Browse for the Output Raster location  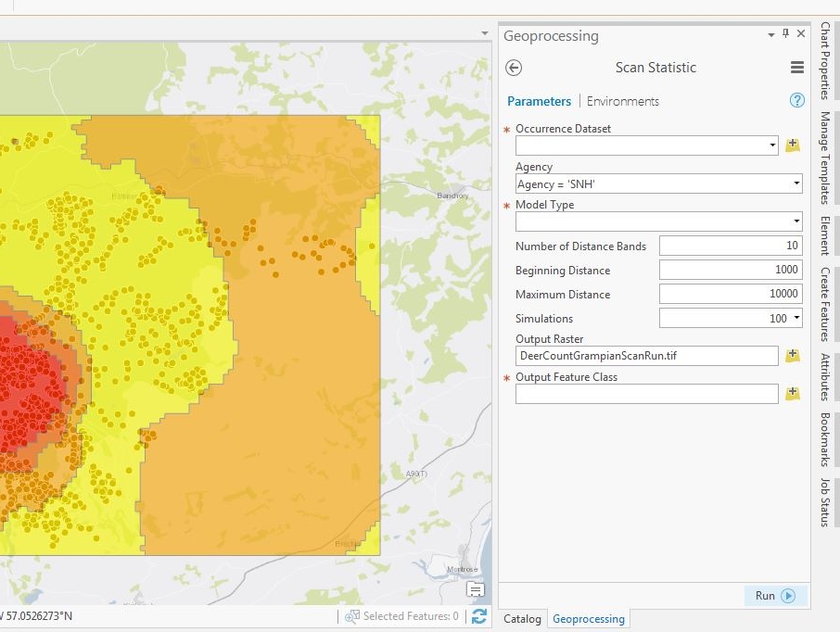point(793,356)
